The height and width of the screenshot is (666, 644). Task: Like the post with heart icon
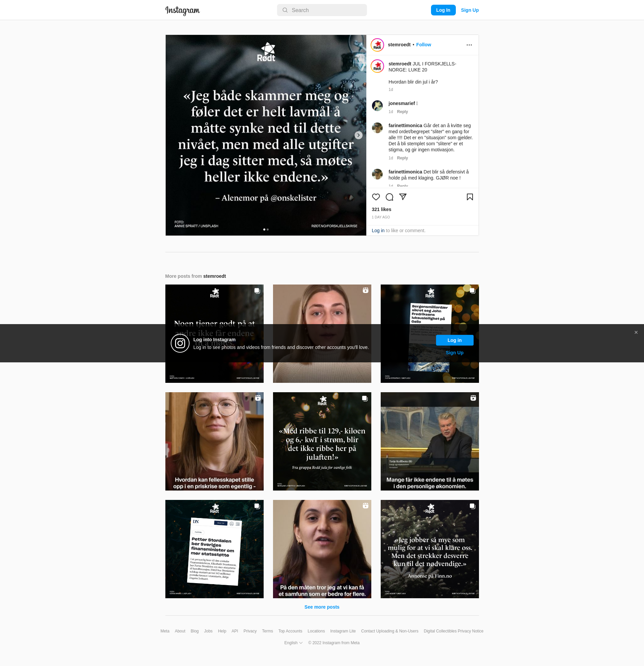point(376,197)
